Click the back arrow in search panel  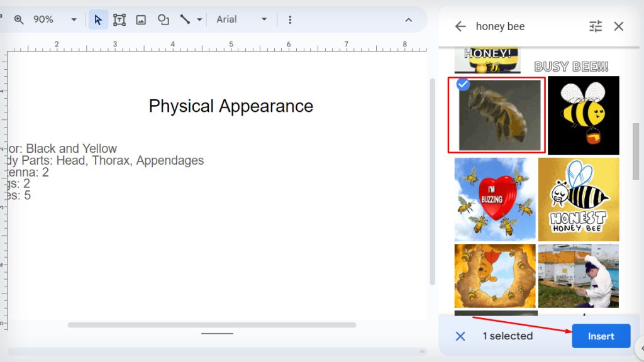point(460,26)
